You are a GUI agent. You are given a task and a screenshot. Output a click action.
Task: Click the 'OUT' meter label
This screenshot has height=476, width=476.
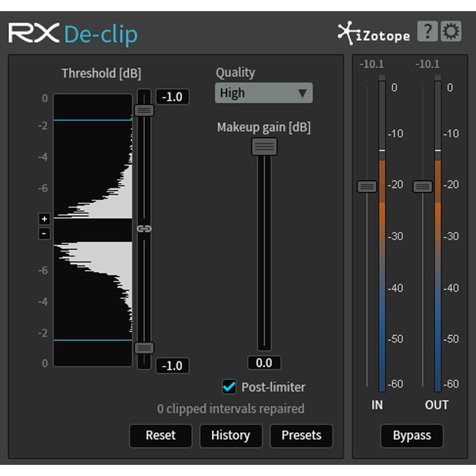click(x=437, y=405)
